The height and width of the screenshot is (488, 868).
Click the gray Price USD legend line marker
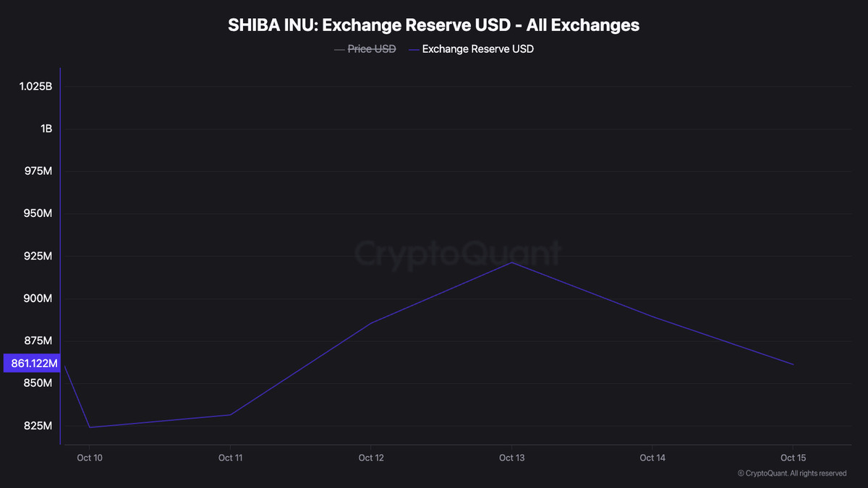click(339, 49)
